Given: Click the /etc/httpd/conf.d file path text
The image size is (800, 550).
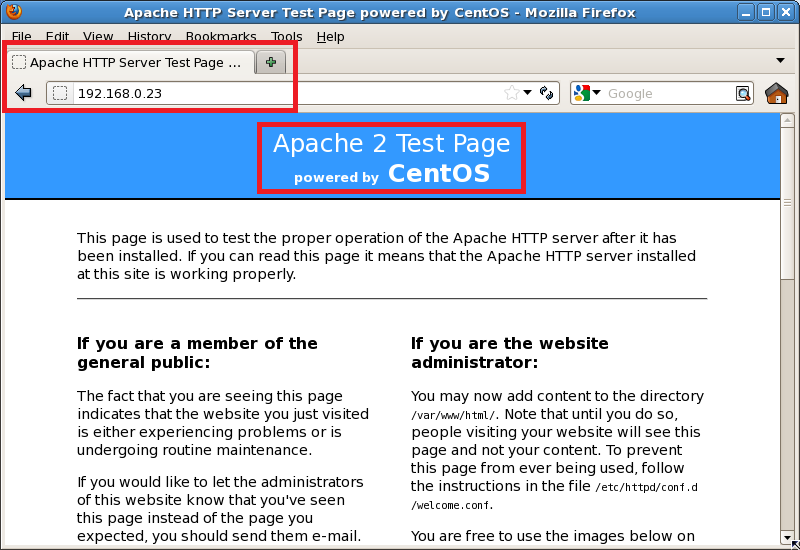Looking at the screenshot, I should pyautogui.click(x=646, y=487).
